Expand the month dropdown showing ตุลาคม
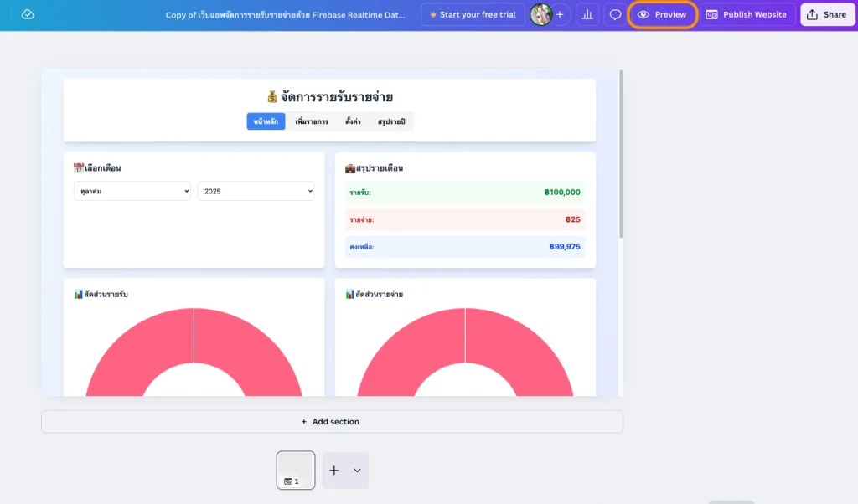 coord(132,191)
